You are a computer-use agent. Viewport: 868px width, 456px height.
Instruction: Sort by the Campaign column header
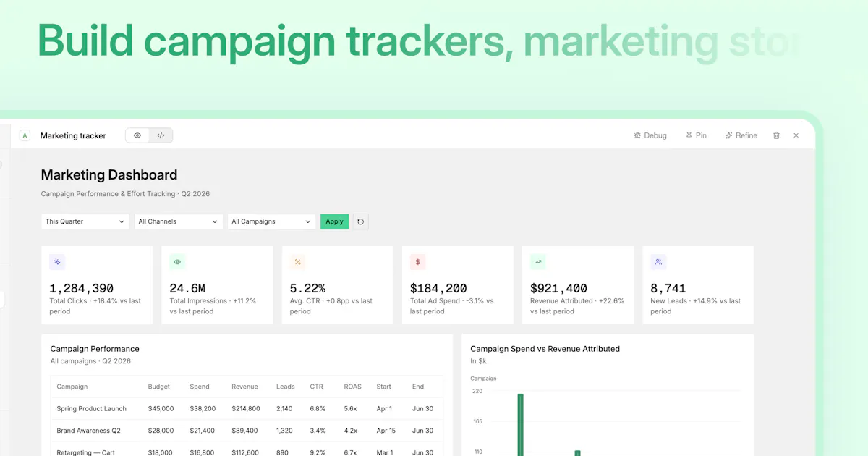[72, 387]
